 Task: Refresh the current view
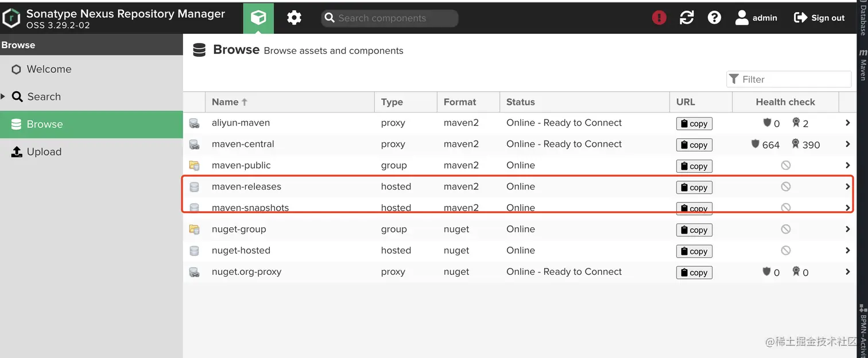[x=687, y=18]
